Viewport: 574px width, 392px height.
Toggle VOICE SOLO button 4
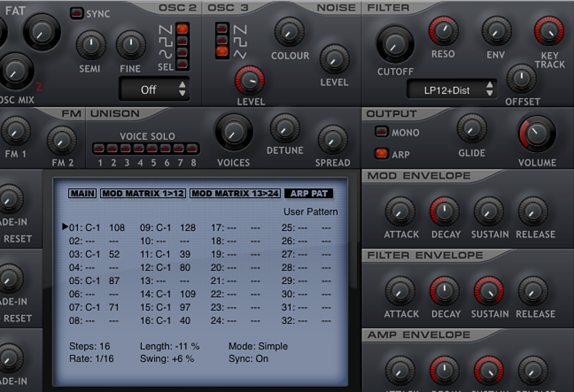click(x=139, y=148)
